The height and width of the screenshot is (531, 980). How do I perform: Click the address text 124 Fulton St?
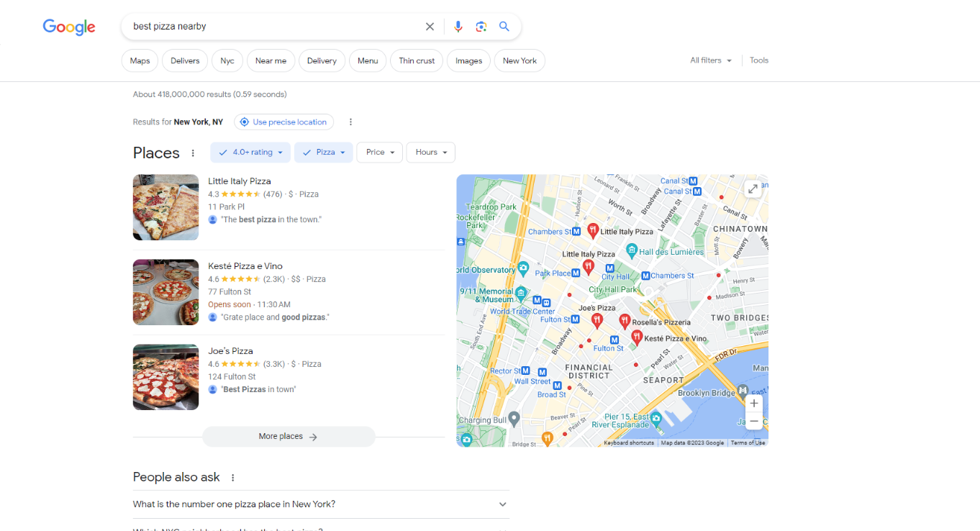tap(232, 377)
